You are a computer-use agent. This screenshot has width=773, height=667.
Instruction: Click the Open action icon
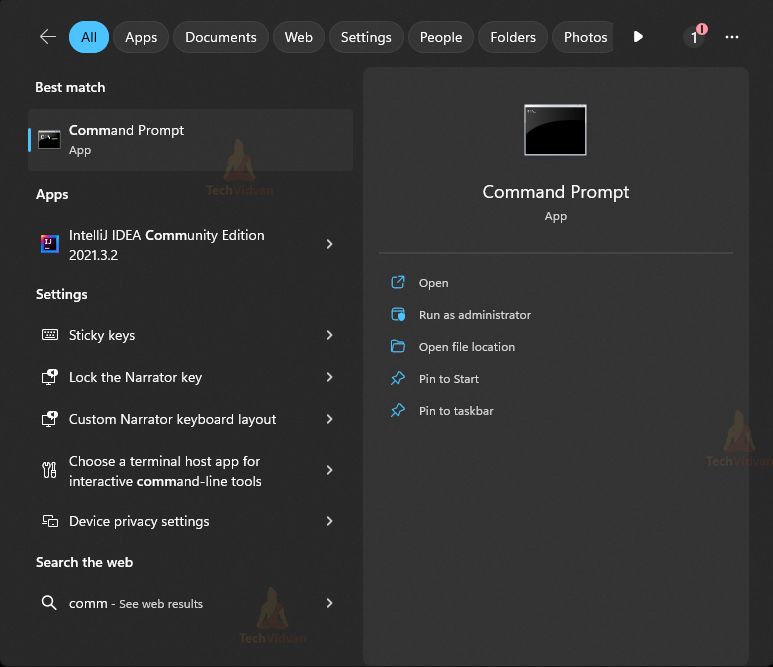click(398, 282)
